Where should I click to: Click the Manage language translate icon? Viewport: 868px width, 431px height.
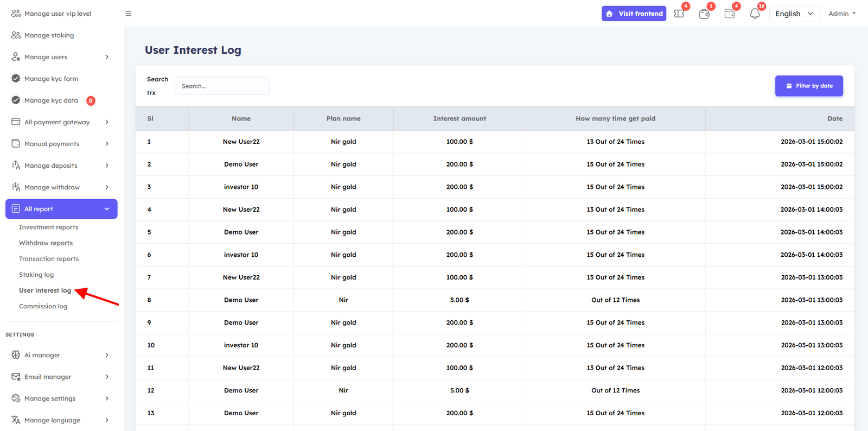16,420
